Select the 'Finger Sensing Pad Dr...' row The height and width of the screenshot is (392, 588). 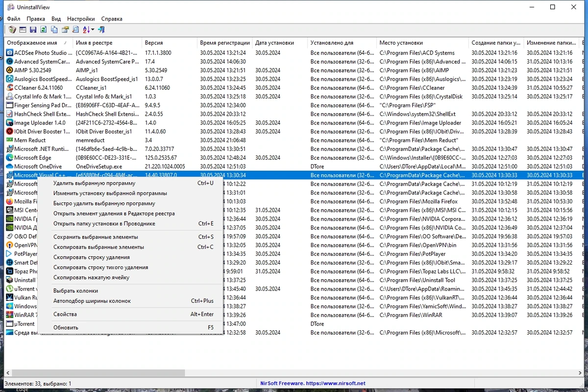(x=294, y=105)
